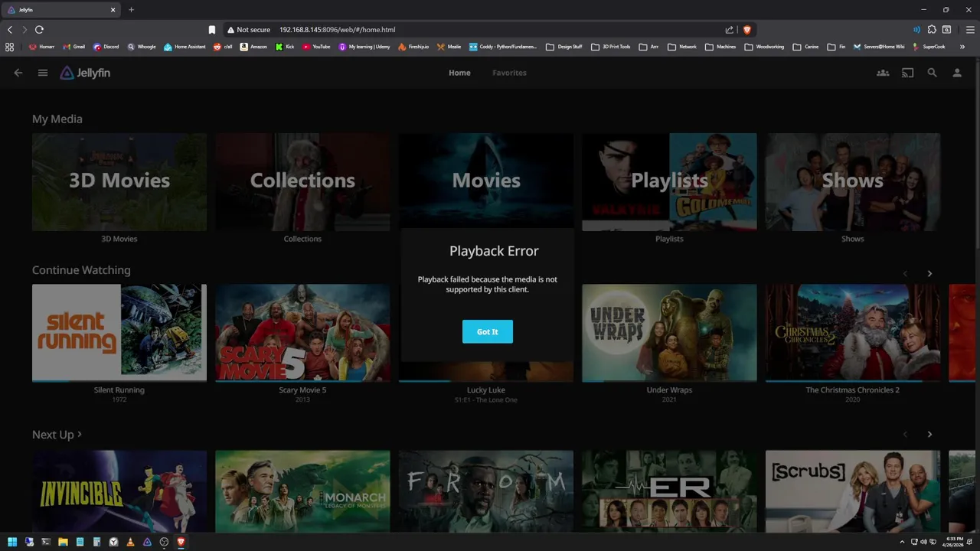Image resolution: width=980 pixels, height=551 pixels.
Task: Click the Jellyfin logo
Action: [x=85, y=73]
